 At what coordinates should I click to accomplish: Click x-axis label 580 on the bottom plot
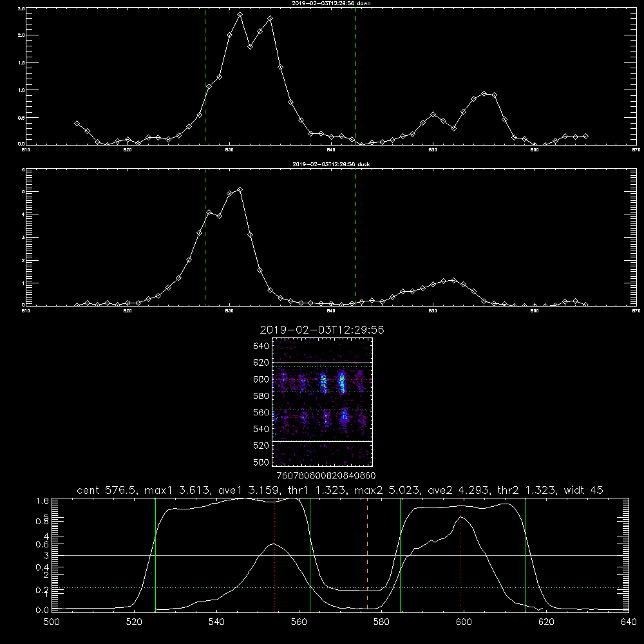click(x=381, y=622)
